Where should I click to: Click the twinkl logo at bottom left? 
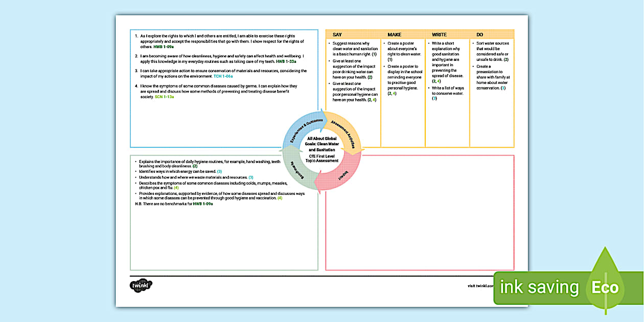coord(141,286)
